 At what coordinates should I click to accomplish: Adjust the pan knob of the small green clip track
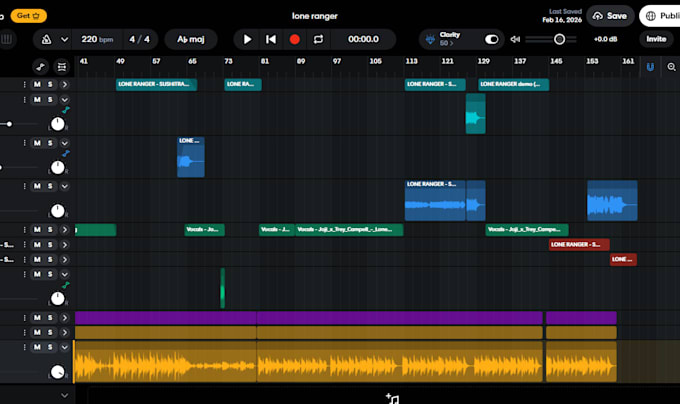tap(58, 298)
